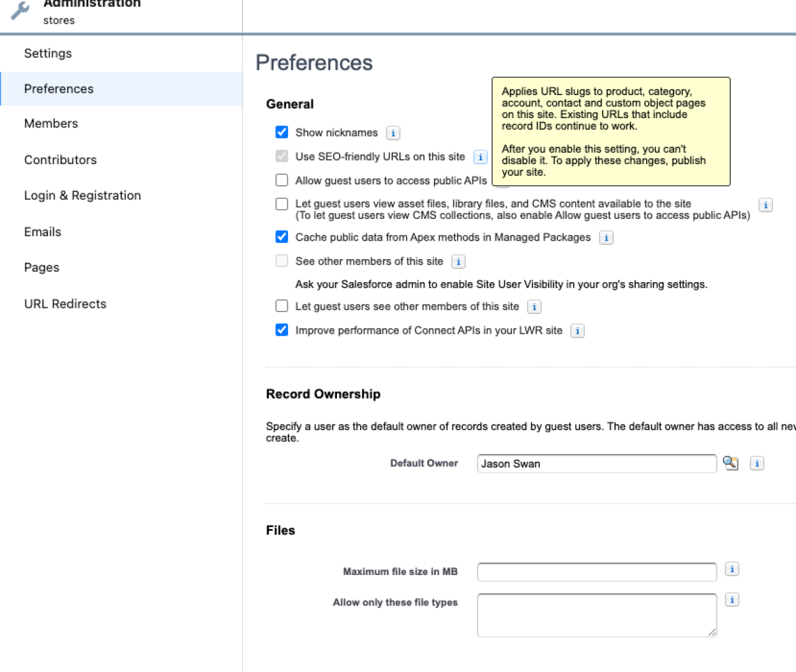Viewport: 796px width, 672px height.
Task: Click the See other members of this site checkbox
Action: tap(282, 260)
